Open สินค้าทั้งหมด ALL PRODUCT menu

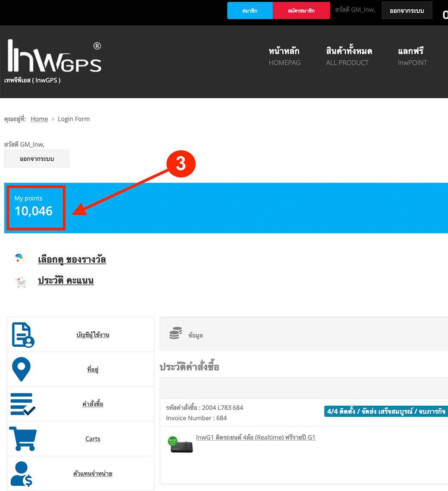pos(348,56)
